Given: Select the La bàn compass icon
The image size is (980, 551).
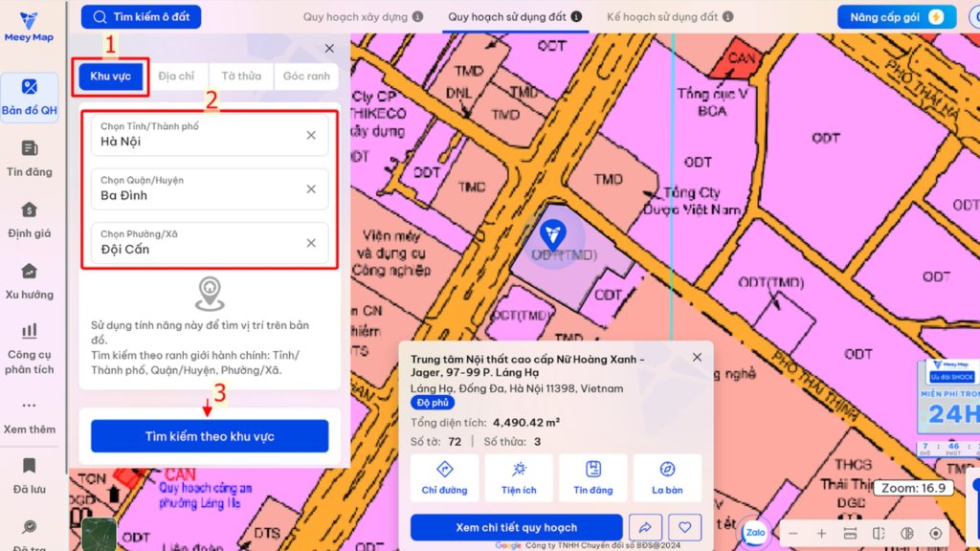Looking at the screenshot, I should [x=666, y=477].
